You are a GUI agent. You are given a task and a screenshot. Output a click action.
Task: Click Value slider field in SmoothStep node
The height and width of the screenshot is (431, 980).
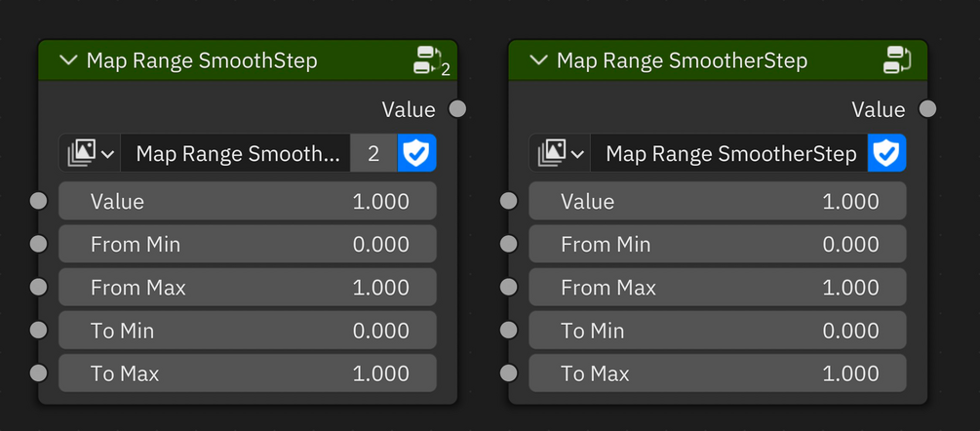[248, 201]
